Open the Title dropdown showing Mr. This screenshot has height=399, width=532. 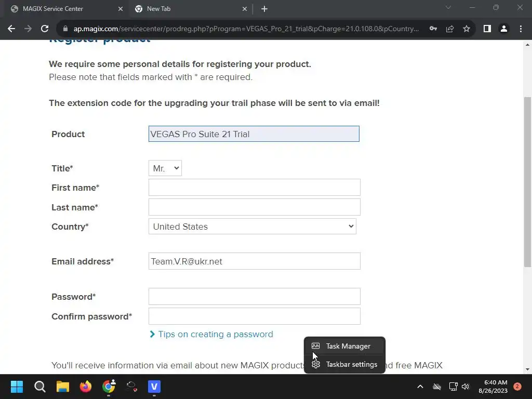point(165,168)
